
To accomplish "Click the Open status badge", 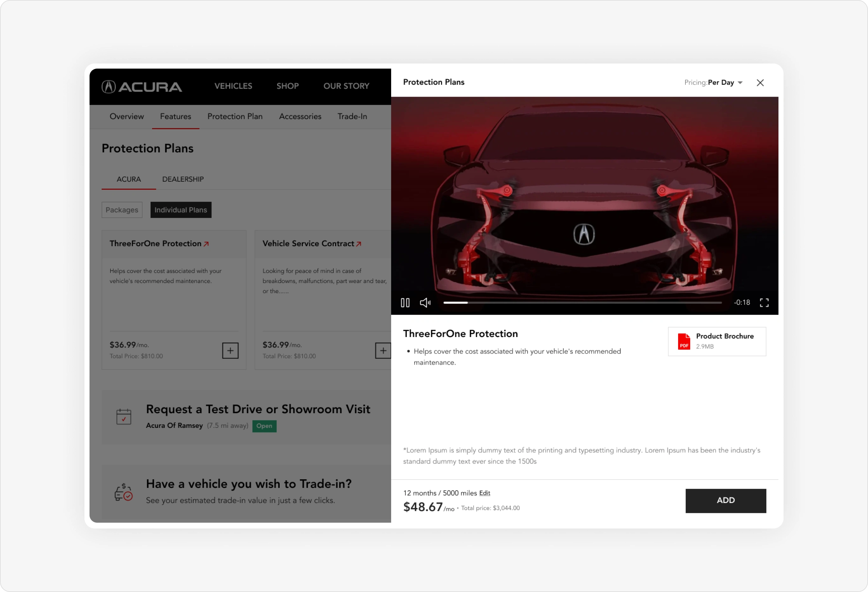I will [264, 426].
